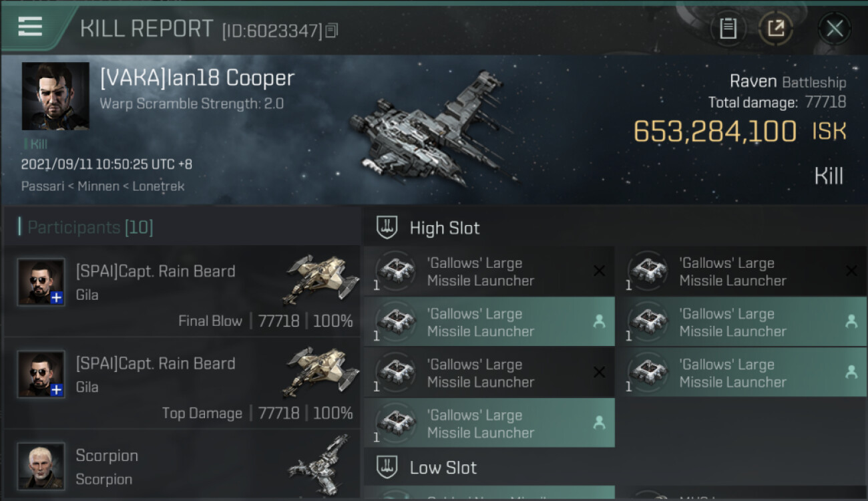Open the clipboard copy report icon

point(728,29)
